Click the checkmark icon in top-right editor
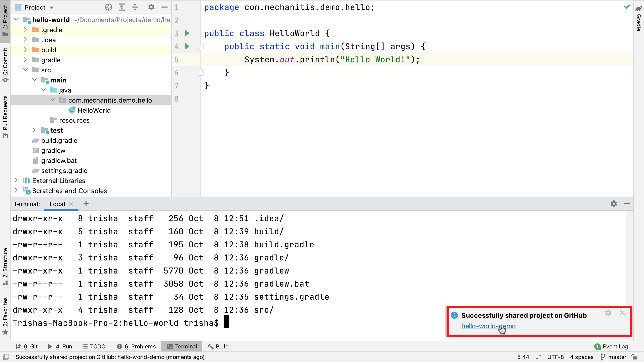Image resolution: width=644 pixels, height=362 pixels. (627, 7)
